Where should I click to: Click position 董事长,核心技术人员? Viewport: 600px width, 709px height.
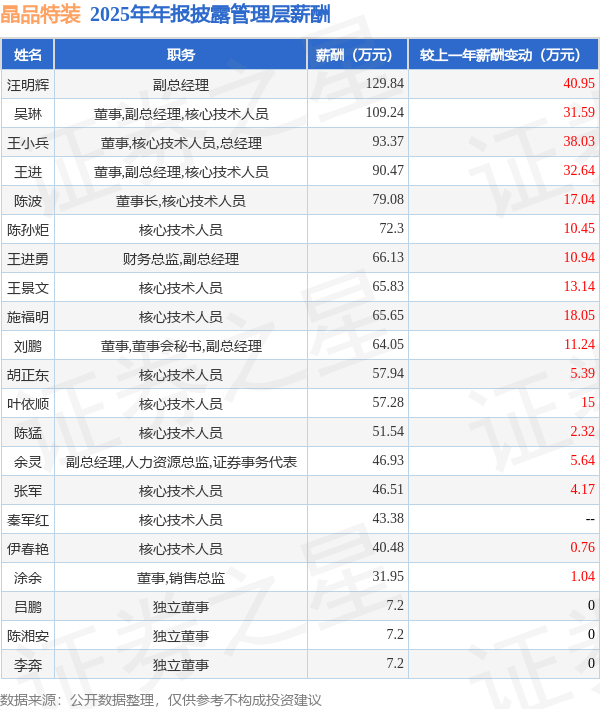click(181, 200)
